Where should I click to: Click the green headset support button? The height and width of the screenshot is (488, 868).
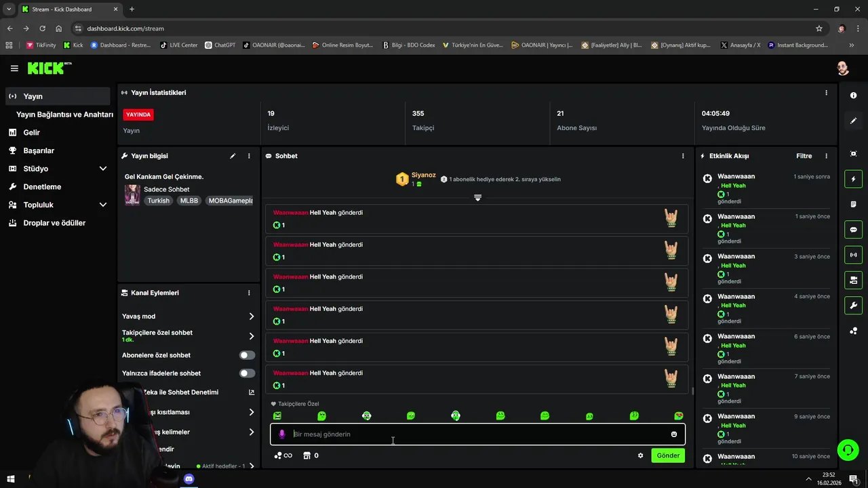[x=847, y=449]
